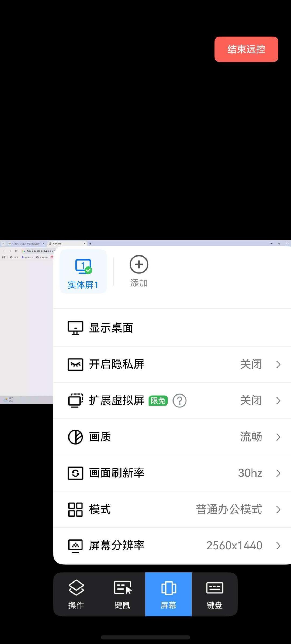Screen dimensions: 291x644
Task: Select physical screen 实体屏1
Action: click(83, 271)
